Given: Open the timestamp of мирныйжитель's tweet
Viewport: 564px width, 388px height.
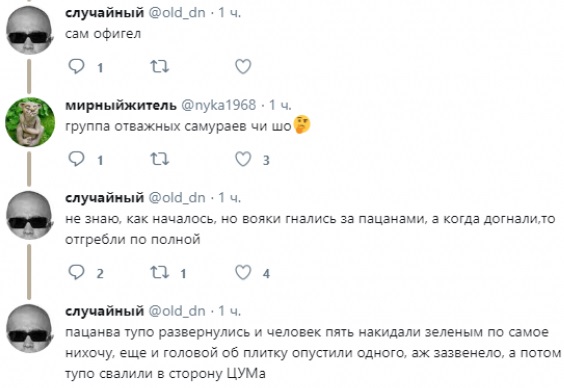Looking at the screenshot, I should (280, 105).
